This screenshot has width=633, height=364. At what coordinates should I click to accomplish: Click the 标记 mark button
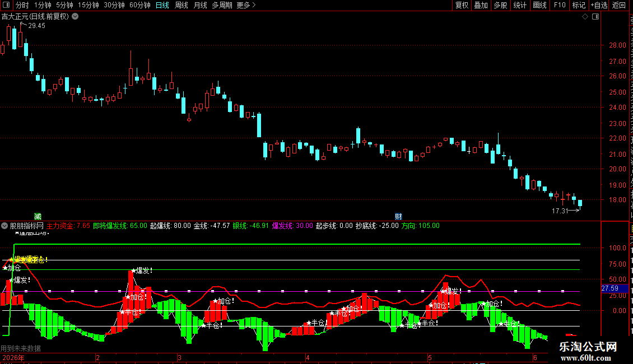click(x=579, y=5)
